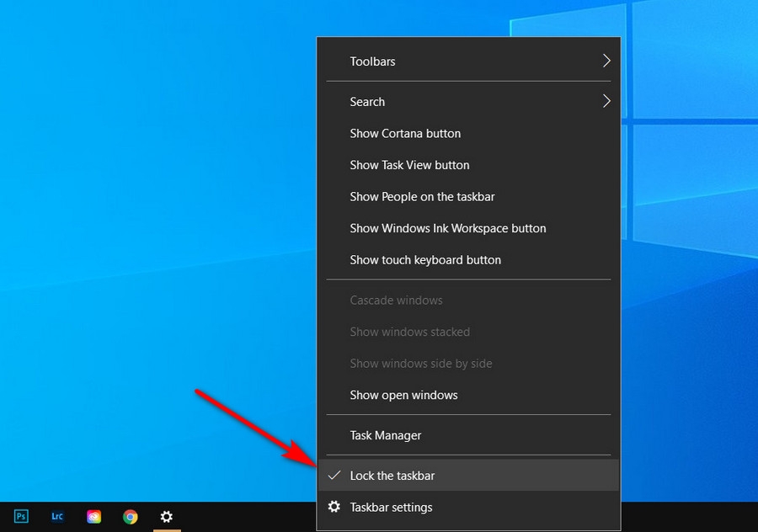Image resolution: width=758 pixels, height=532 pixels.
Task: Open Windows Settings via the gear icon
Action: 166,516
